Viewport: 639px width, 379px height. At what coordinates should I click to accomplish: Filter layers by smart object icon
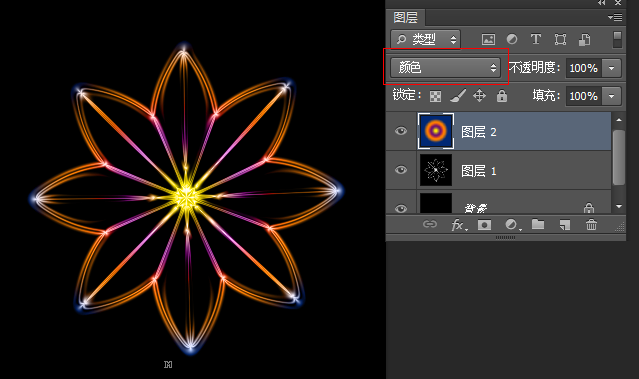click(x=584, y=40)
